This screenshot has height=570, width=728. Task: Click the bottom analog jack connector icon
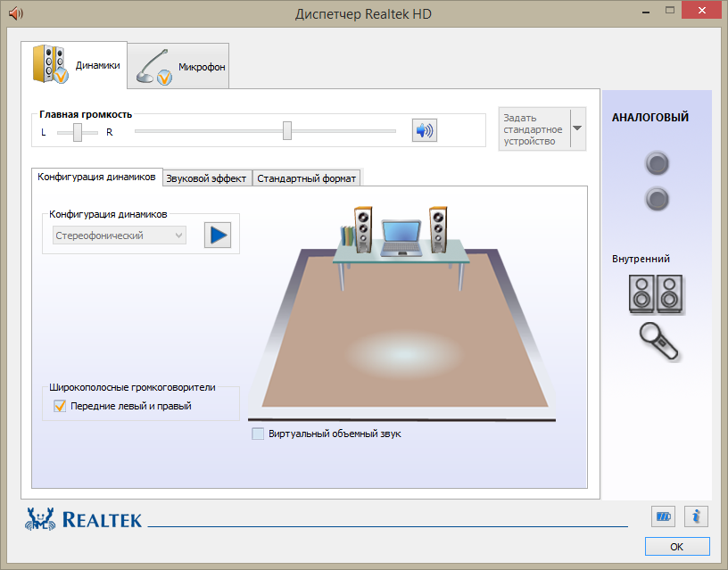(x=657, y=199)
